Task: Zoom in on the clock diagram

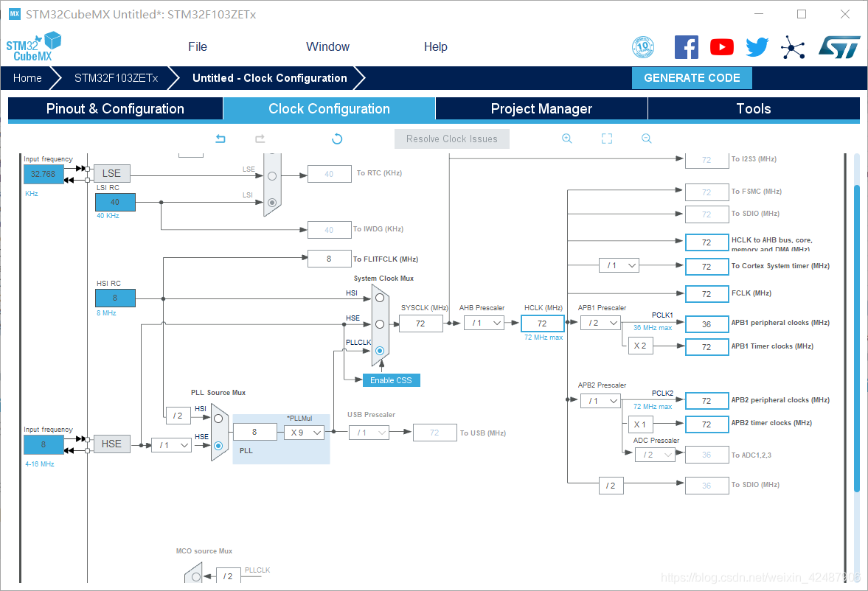Action: point(566,139)
